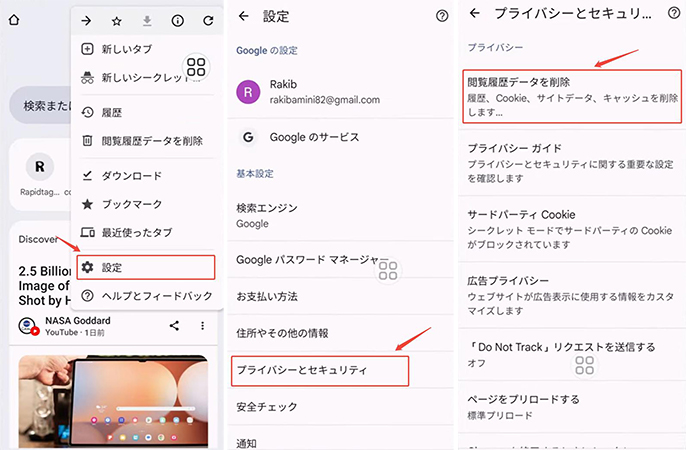Open 検索エンジン setting

[x=340, y=216]
